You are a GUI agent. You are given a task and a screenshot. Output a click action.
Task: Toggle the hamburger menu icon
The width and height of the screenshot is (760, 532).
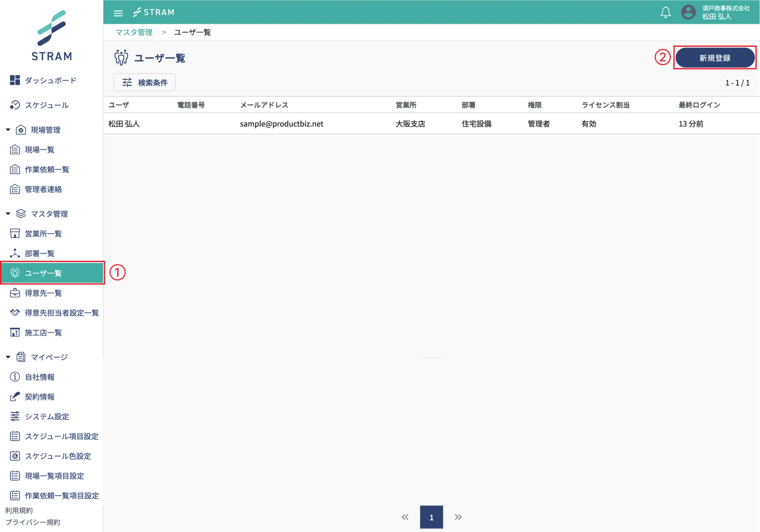118,13
